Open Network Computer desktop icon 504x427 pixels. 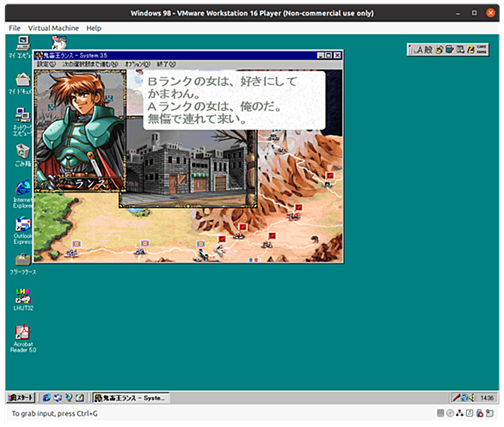pyautogui.click(x=23, y=115)
